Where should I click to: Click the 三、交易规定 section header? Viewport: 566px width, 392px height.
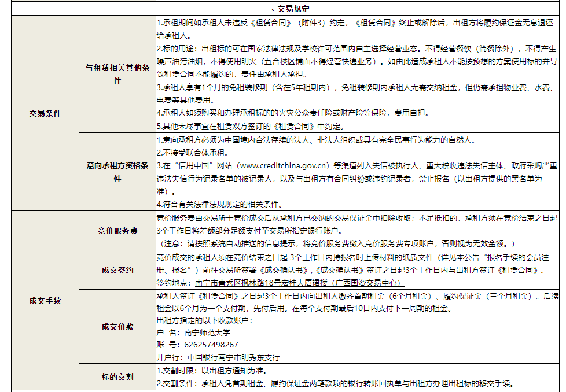pyautogui.click(x=285, y=9)
